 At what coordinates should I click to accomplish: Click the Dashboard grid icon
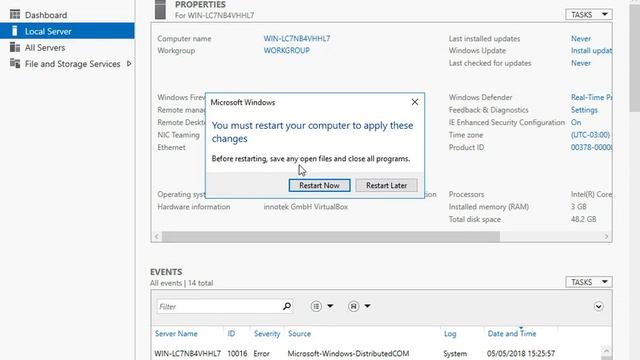15,15
